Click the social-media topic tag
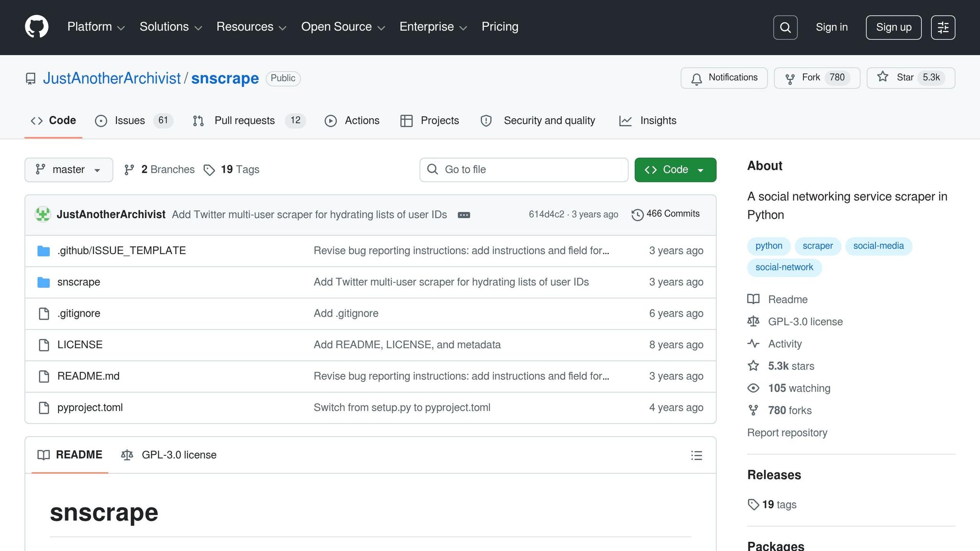This screenshot has width=980, height=551. tap(879, 246)
